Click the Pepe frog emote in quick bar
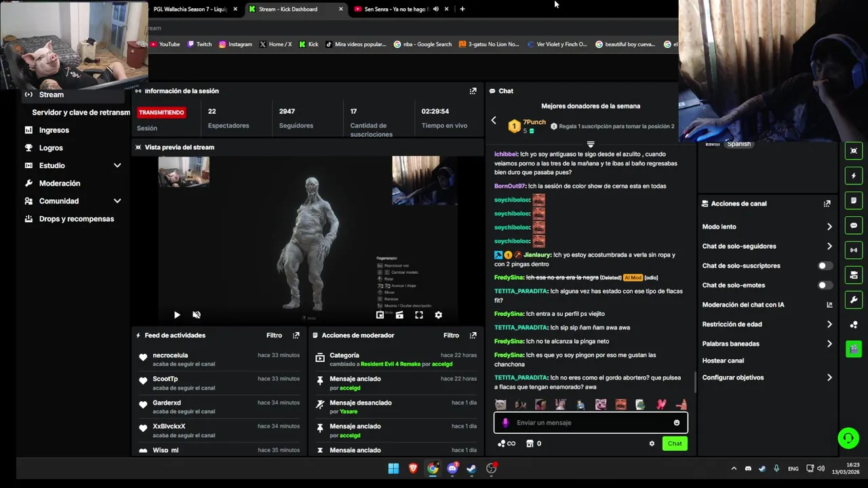 pos(640,405)
